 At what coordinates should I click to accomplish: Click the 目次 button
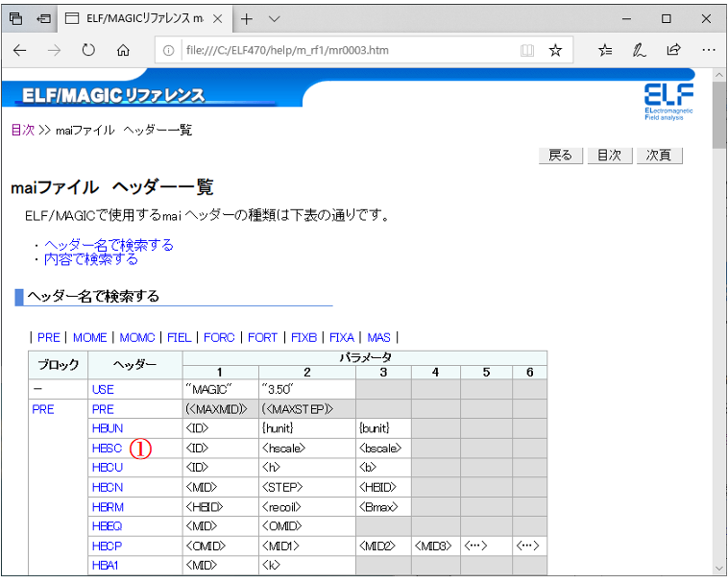click(x=609, y=155)
